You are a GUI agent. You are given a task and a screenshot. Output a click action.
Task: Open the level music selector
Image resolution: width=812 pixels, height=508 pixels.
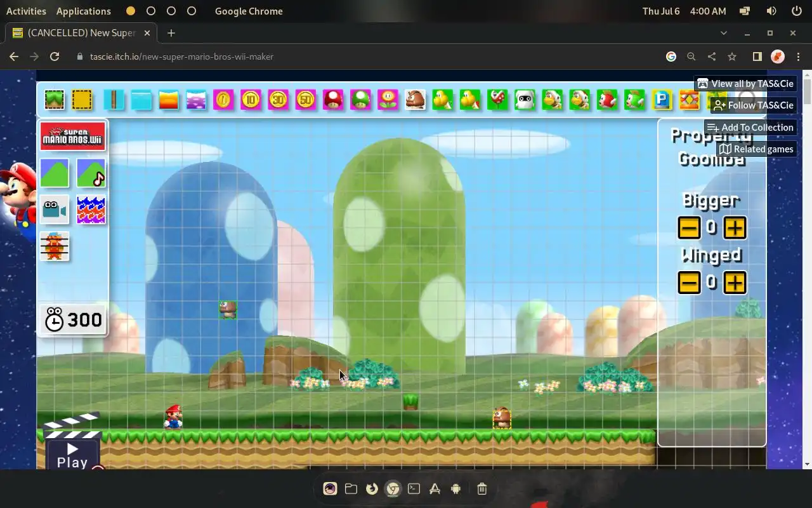click(91, 173)
